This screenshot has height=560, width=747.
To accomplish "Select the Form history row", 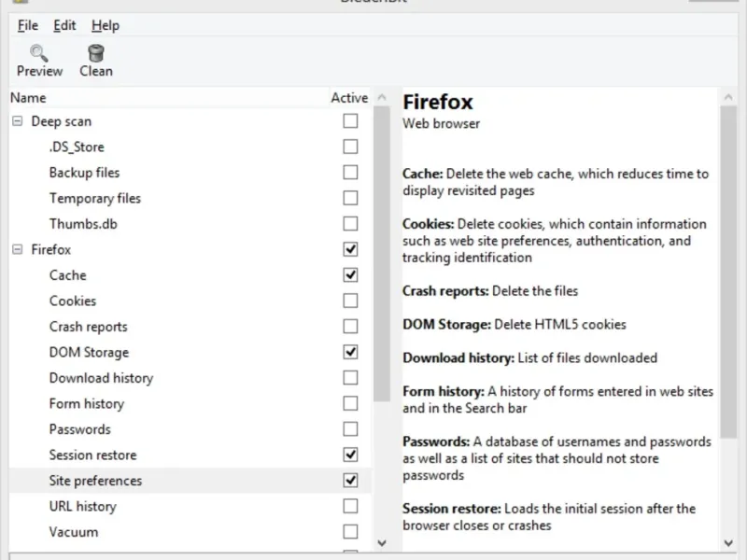I will 190,403.
